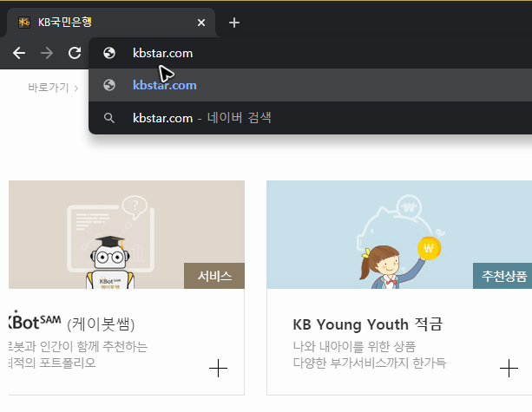532x412 pixels.
Task: Click text 다양한 부가서비스까지 한가득
Action: pyautogui.click(x=370, y=363)
